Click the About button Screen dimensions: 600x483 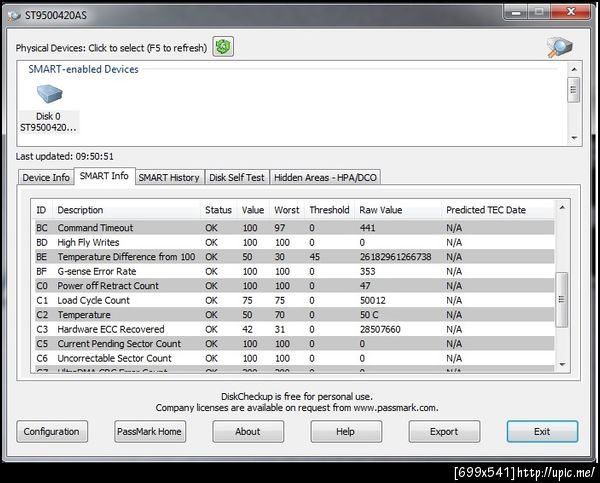(248, 432)
